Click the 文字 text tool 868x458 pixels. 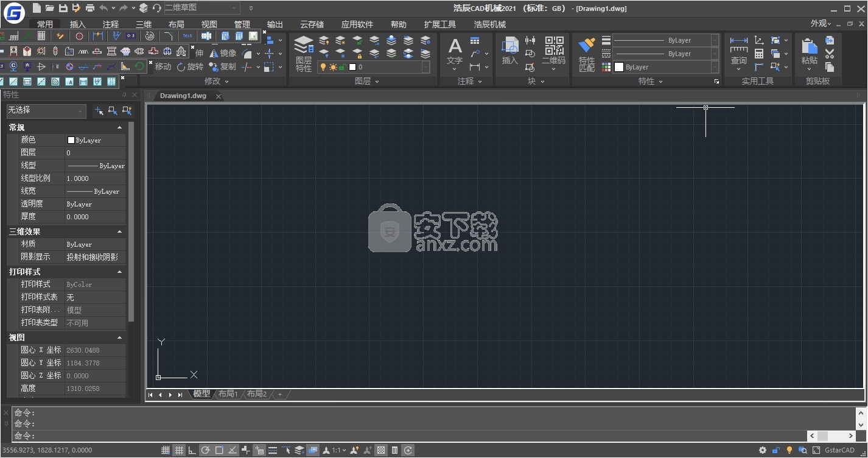(455, 54)
